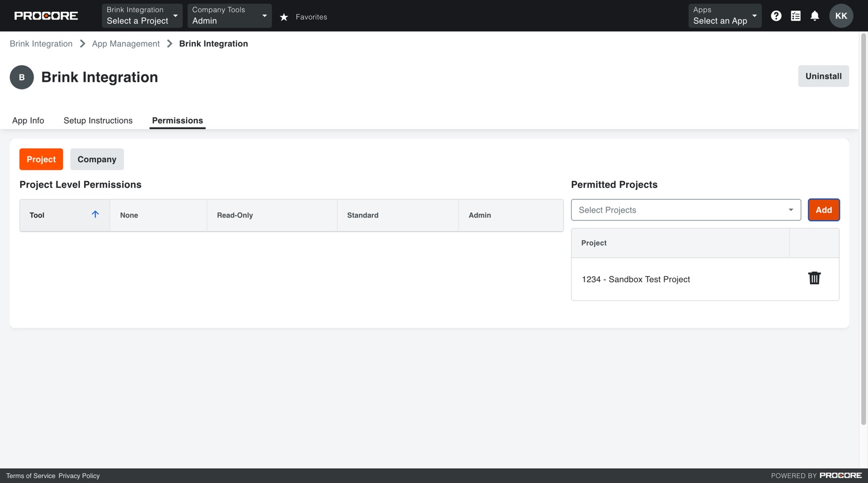Expand the Select Projects combo box
Image resolution: width=868 pixels, height=483 pixels.
[x=686, y=210]
